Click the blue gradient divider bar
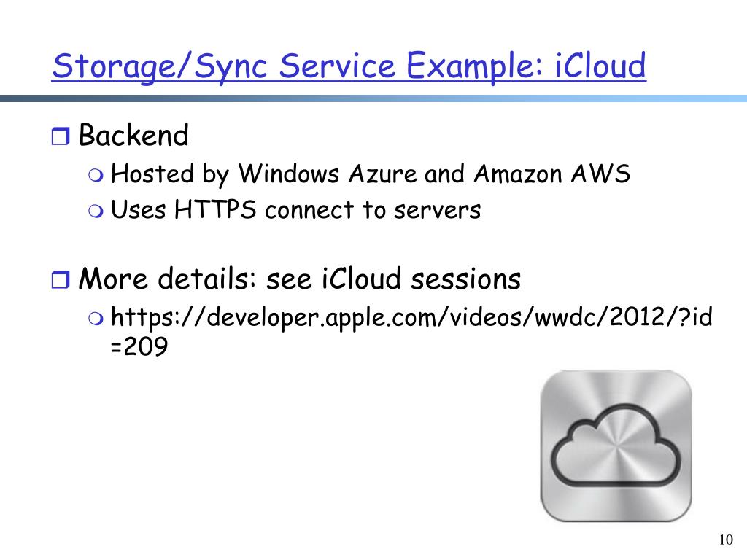This screenshot has height=560, width=747. pyautogui.click(x=373, y=98)
